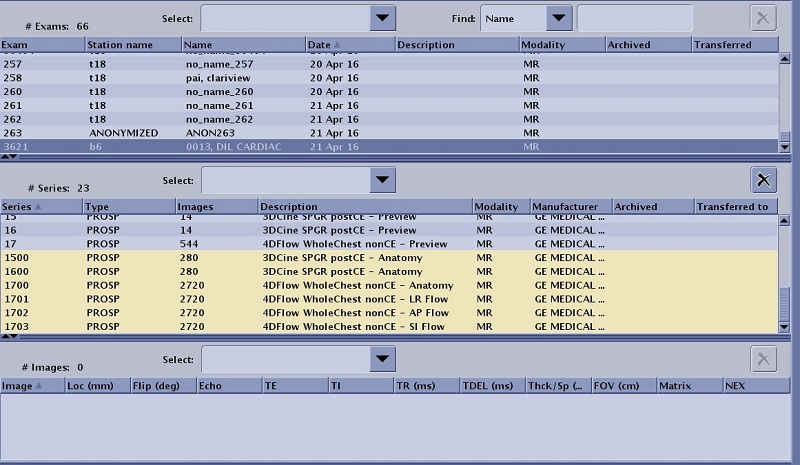Select exam 263 ANONYMIZED row

tap(388, 132)
